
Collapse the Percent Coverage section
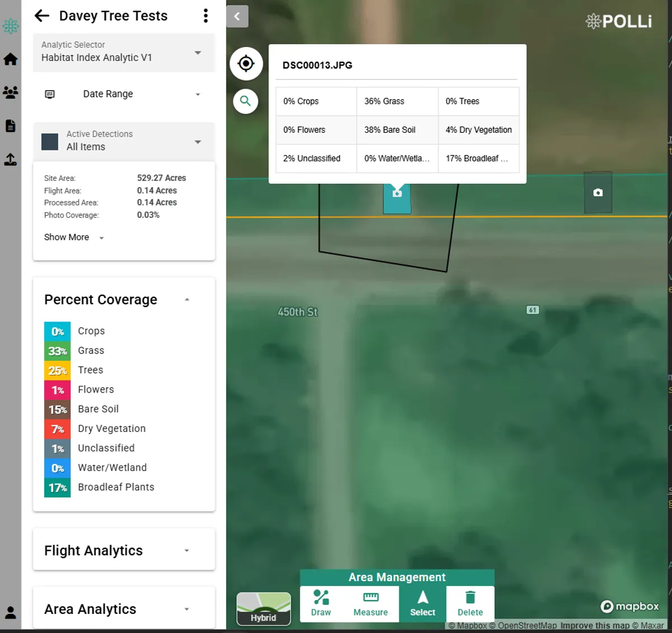187,300
